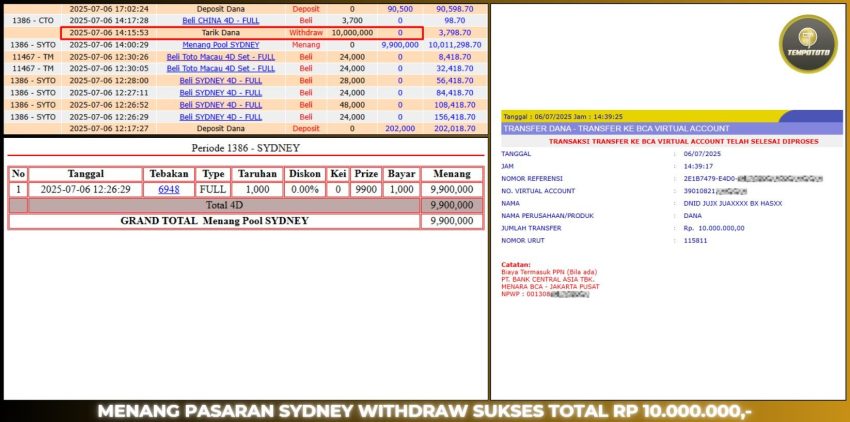Open Beli SYDNEY 4D - FULL at 12:26:29
This screenshot has height=422, width=850.
tap(223, 117)
